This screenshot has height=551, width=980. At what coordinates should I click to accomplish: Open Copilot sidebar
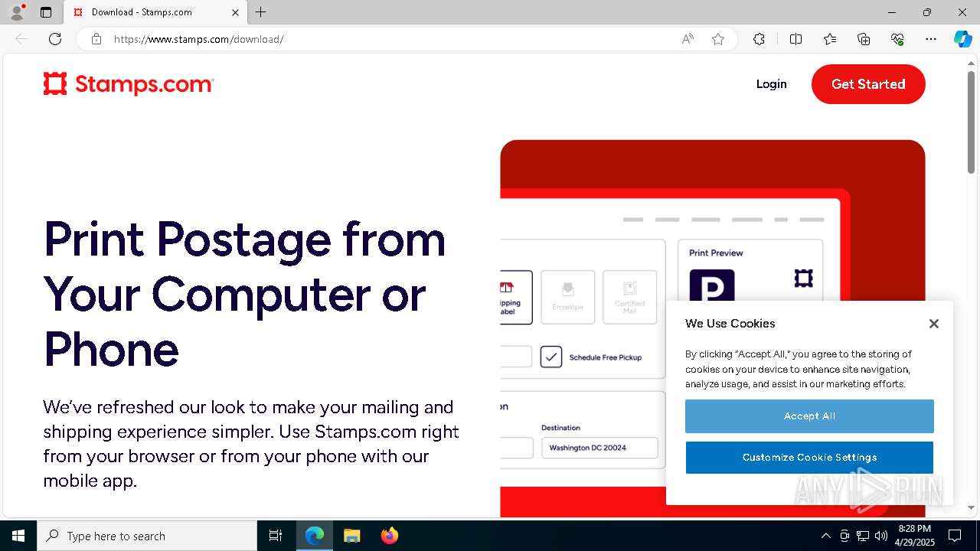962,39
